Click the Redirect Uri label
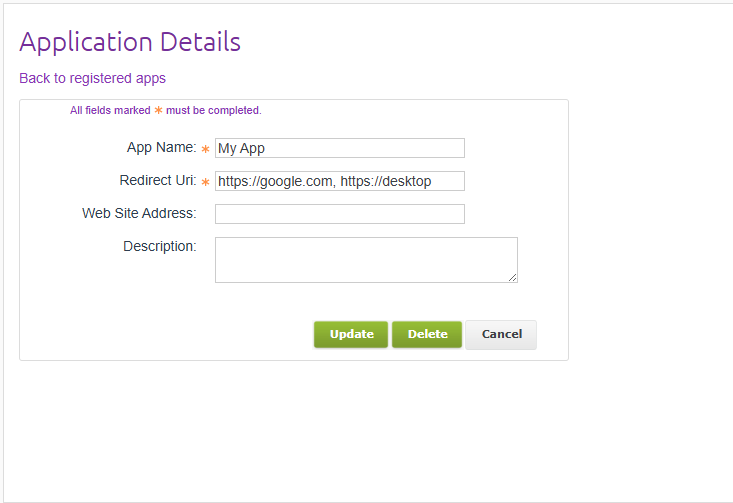The image size is (733, 503). (x=158, y=180)
